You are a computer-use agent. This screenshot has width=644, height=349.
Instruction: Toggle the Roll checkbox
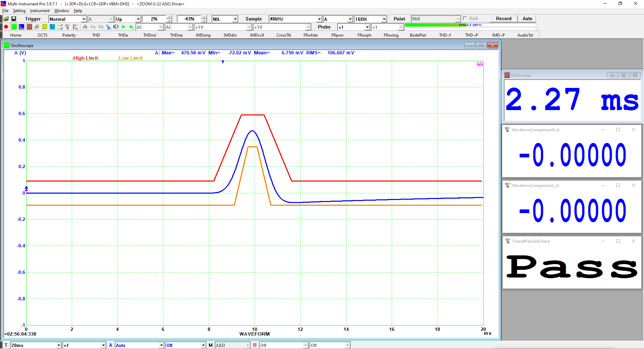[465, 19]
